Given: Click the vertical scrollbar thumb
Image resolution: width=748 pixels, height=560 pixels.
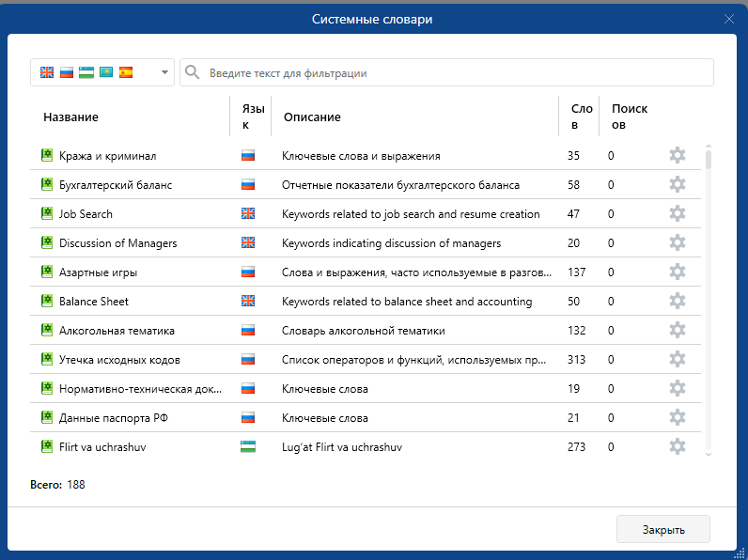Looking at the screenshot, I should (709, 160).
